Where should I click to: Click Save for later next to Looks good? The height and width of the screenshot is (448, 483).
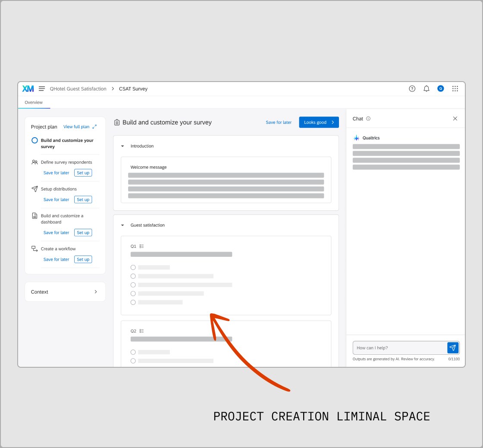279,123
